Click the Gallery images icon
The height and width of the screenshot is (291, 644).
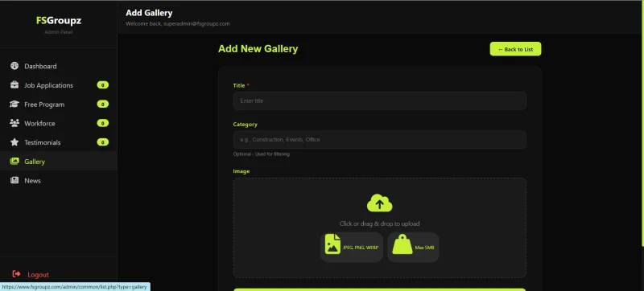(14, 161)
